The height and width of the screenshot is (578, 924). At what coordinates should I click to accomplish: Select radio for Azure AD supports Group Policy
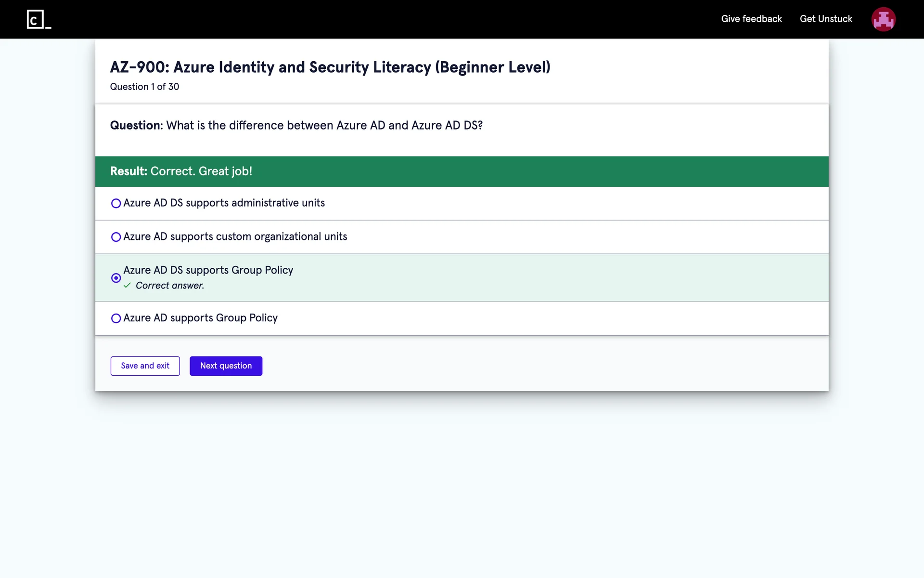(x=116, y=318)
